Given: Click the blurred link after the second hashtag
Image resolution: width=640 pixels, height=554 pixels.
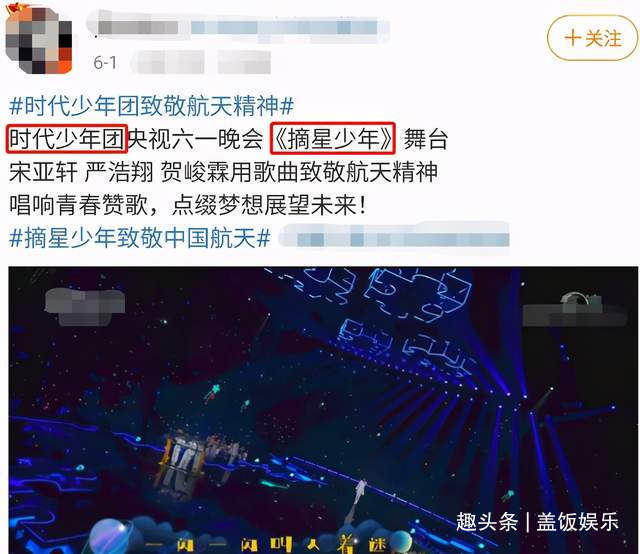Looking at the screenshot, I should click(x=396, y=238).
